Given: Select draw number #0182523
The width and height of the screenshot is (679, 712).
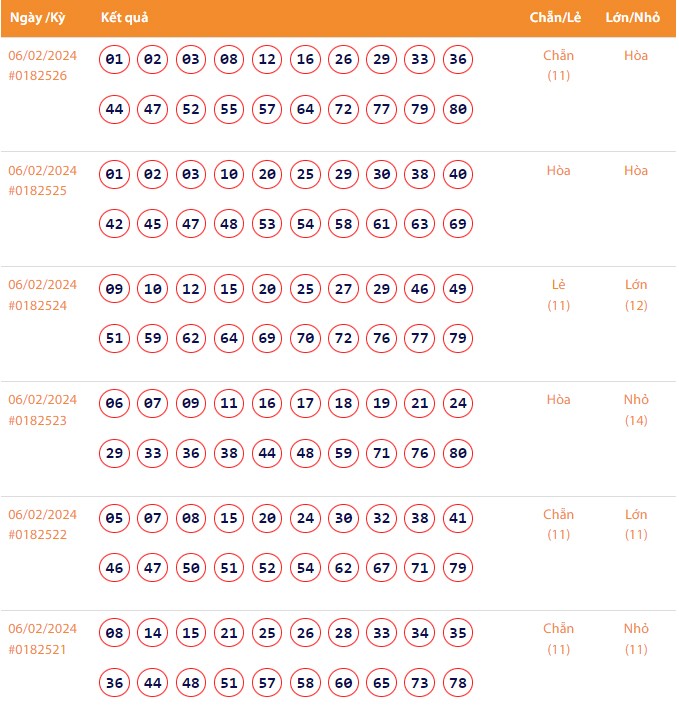Looking at the screenshot, I should tap(38, 420).
